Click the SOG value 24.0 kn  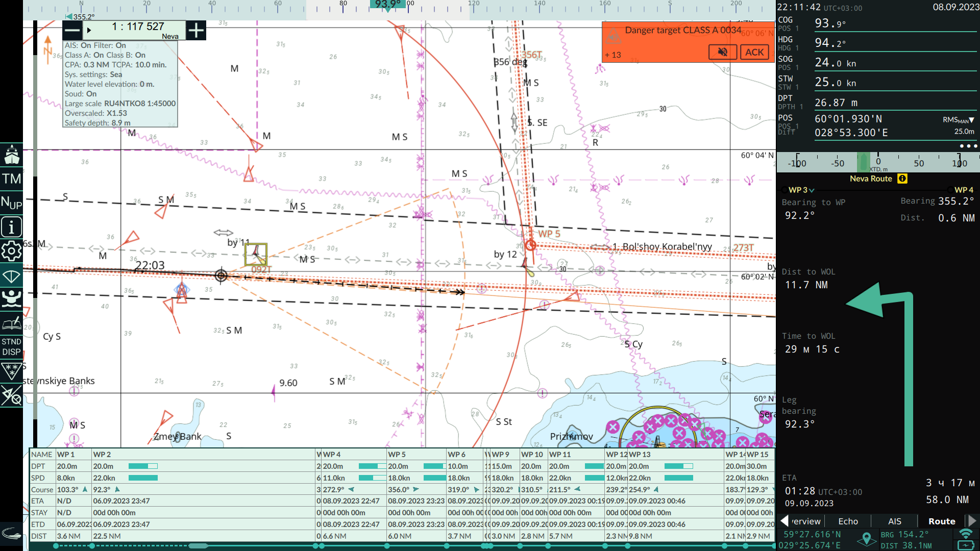point(836,63)
